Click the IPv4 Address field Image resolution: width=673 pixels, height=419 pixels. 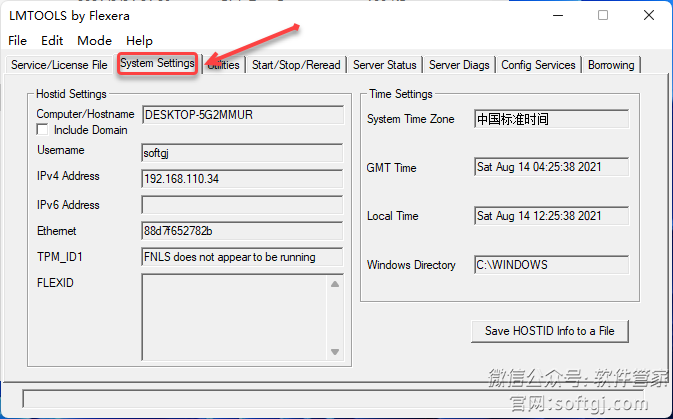point(242,179)
